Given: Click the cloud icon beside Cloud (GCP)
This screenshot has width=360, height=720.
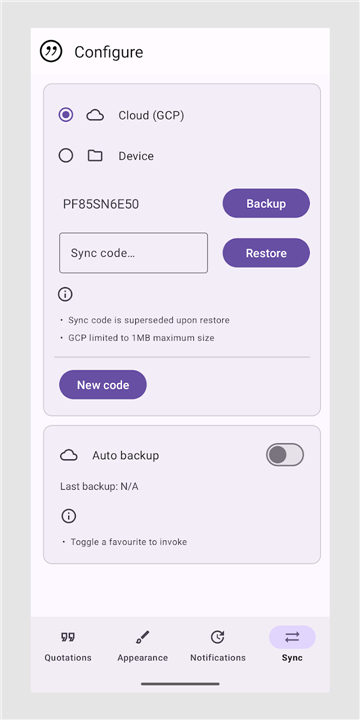Looking at the screenshot, I should click(x=95, y=115).
